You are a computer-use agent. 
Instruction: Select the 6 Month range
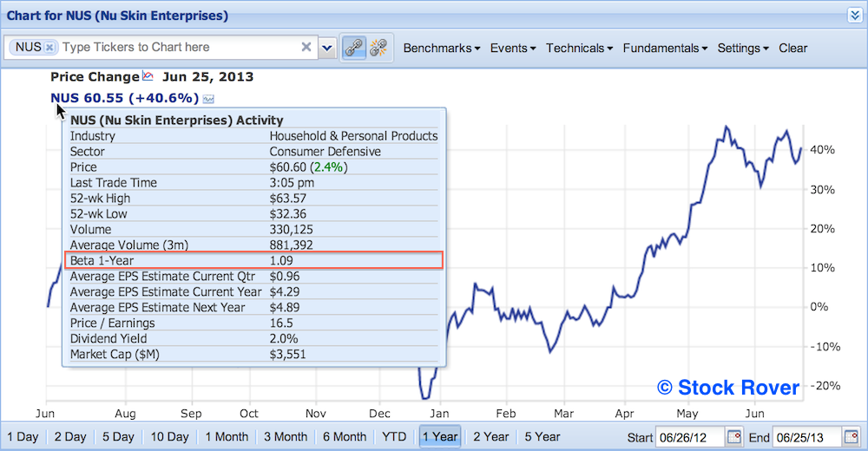coord(345,436)
